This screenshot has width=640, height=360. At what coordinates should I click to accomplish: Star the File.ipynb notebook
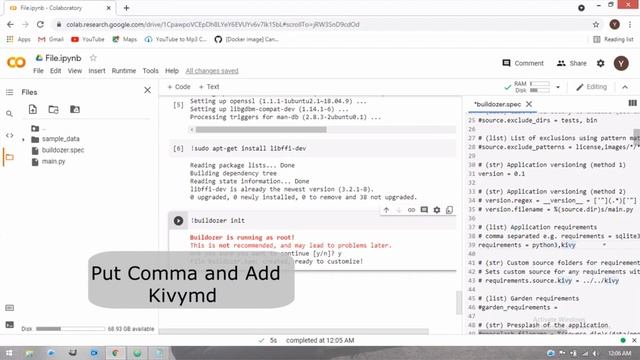click(x=93, y=58)
